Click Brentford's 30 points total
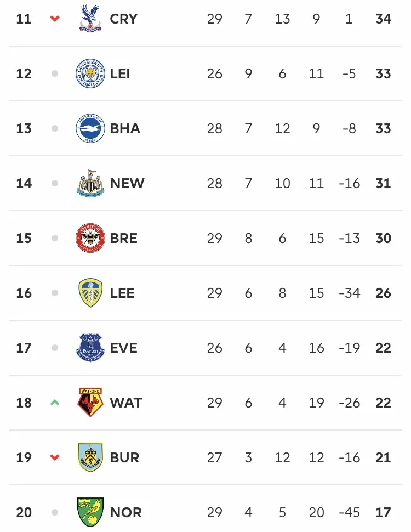 383,238
